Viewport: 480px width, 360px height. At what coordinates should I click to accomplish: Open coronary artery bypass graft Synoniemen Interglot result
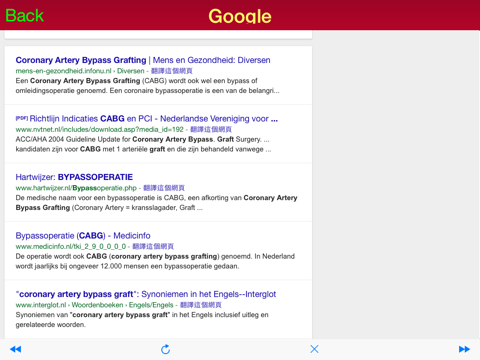tap(146, 294)
